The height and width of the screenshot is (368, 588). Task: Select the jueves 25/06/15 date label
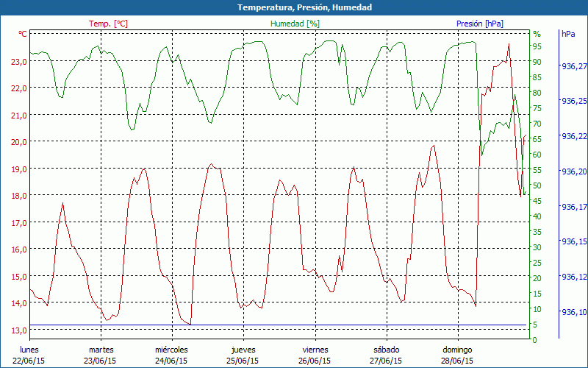coord(243,355)
